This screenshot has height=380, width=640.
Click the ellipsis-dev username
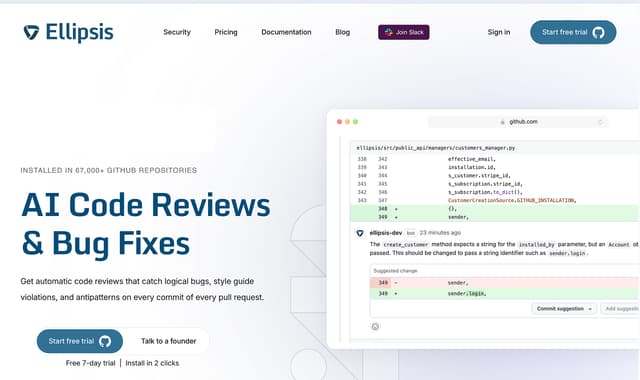tap(386, 233)
